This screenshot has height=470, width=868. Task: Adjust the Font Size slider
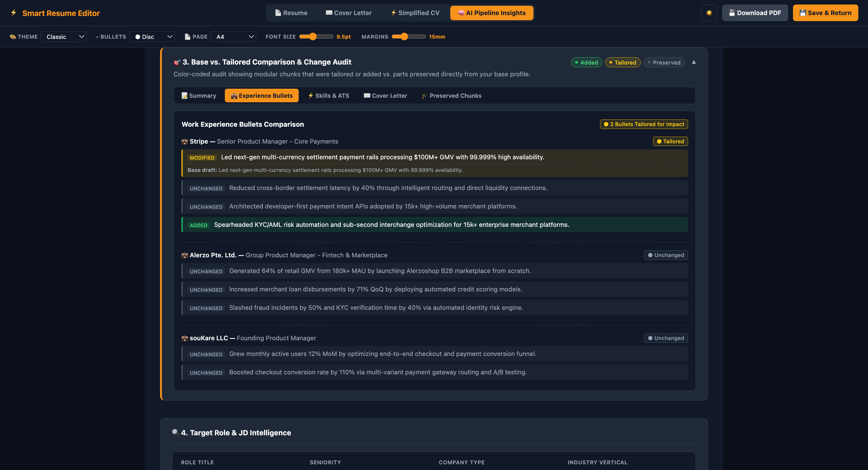(316, 37)
